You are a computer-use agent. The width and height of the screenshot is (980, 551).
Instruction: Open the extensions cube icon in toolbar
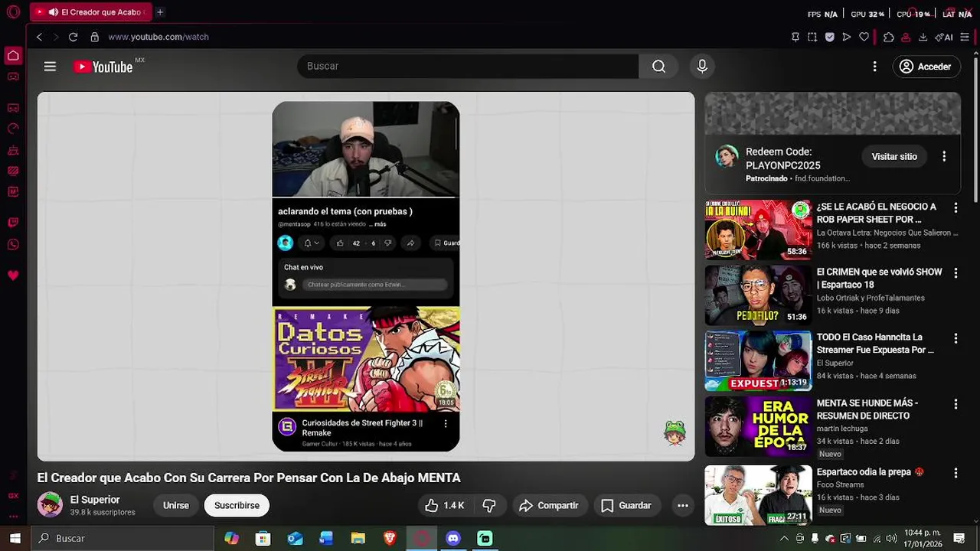pyautogui.click(x=888, y=37)
